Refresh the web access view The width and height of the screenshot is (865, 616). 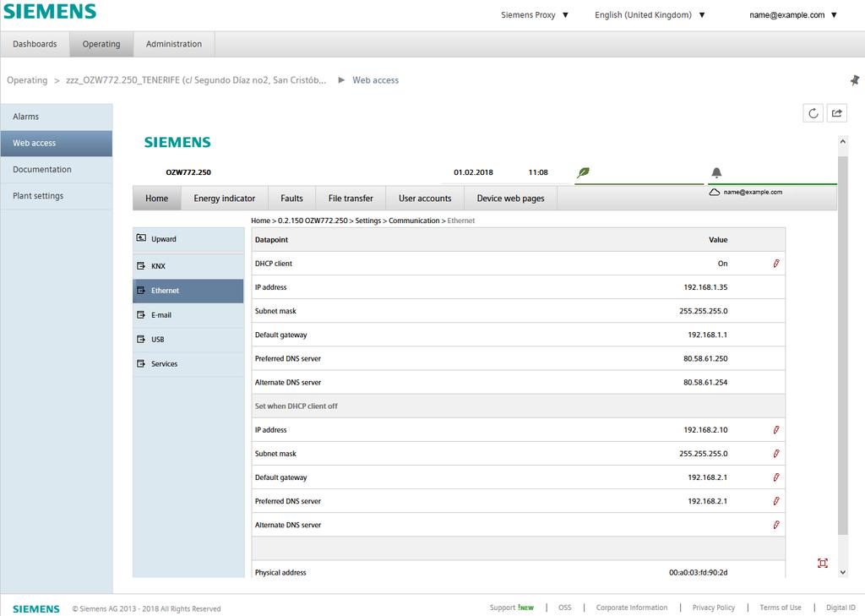(x=813, y=113)
